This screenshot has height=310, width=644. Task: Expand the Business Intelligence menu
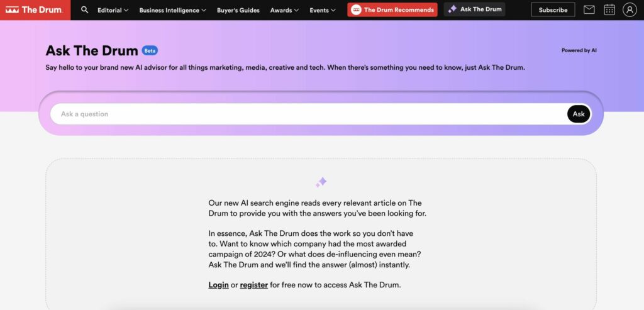click(x=172, y=10)
